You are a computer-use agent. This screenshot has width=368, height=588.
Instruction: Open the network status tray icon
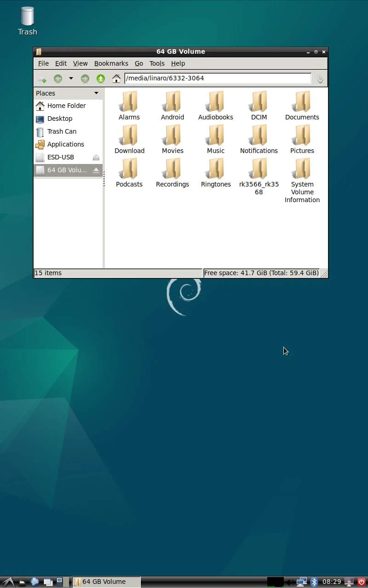(x=302, y=582)
